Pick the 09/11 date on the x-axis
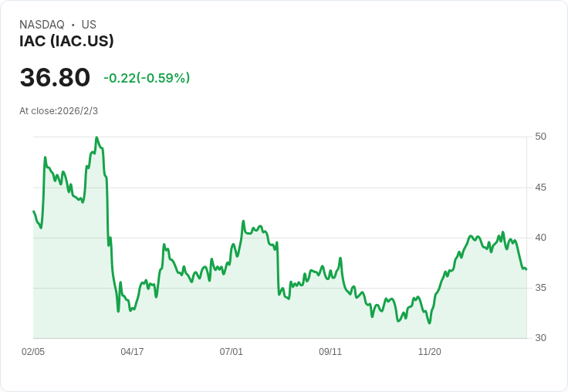Image resolution: width=568 pixels, height=392 pixels. click(x=330, y=352)
